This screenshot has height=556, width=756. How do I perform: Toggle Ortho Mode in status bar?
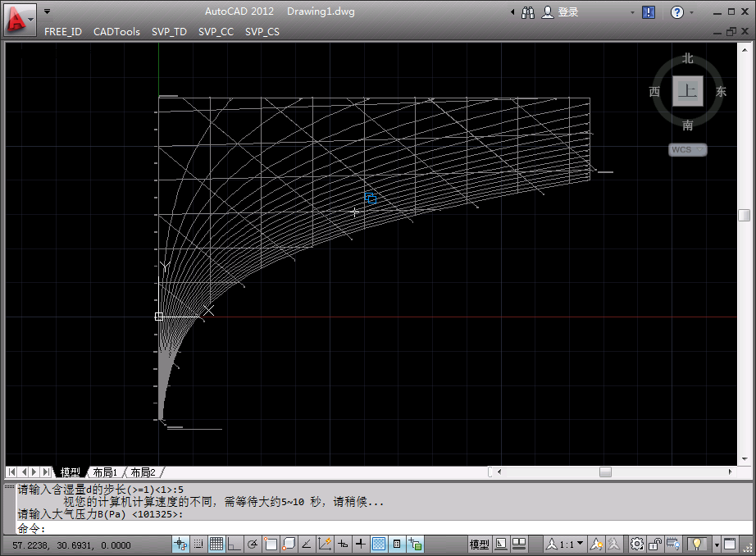click(235, 545)
